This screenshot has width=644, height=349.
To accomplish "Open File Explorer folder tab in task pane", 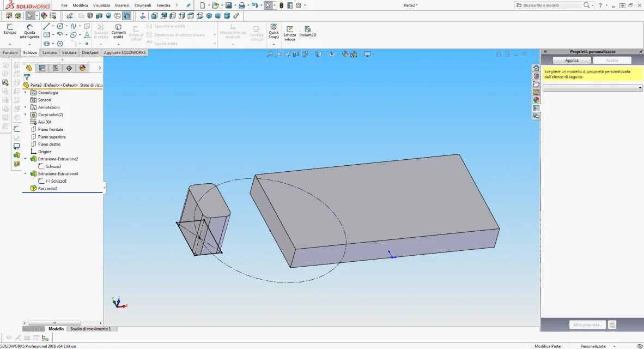I will coord(536,84).
